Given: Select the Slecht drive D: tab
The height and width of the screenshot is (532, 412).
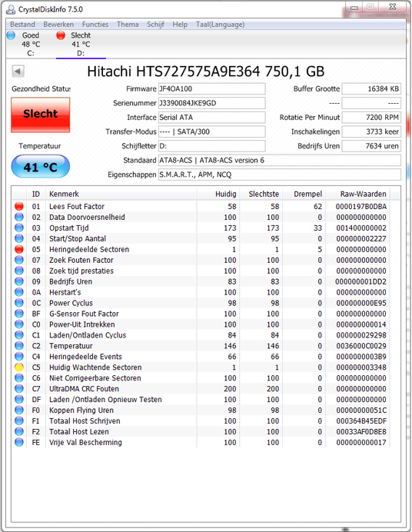Looking at the screenshot, I should click(x=81, y=44).
